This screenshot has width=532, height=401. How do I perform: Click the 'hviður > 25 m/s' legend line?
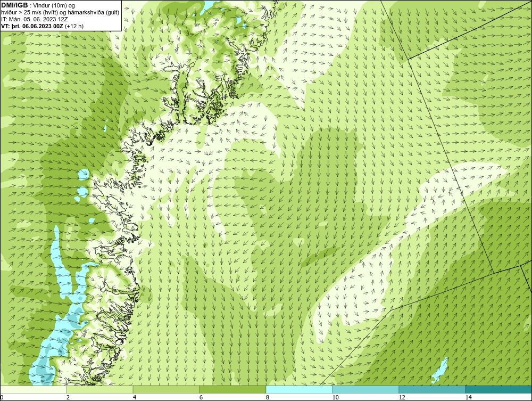point(60,12)
